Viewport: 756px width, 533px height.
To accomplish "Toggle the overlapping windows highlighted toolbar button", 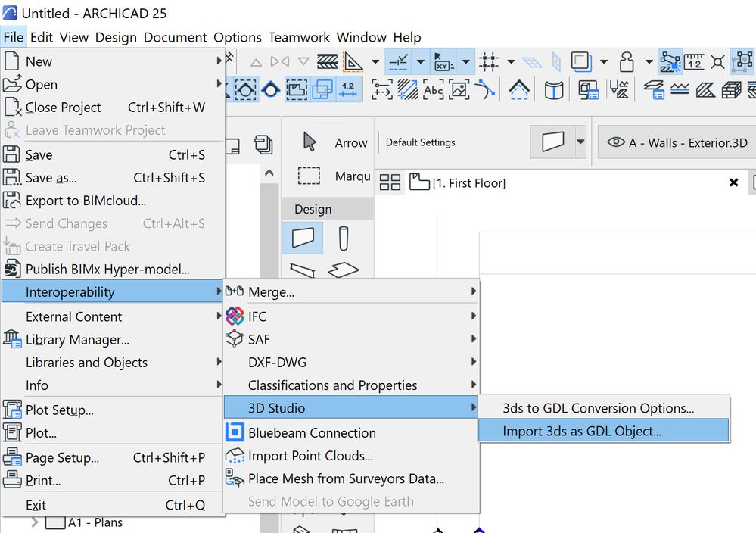I will click(322, 89).
